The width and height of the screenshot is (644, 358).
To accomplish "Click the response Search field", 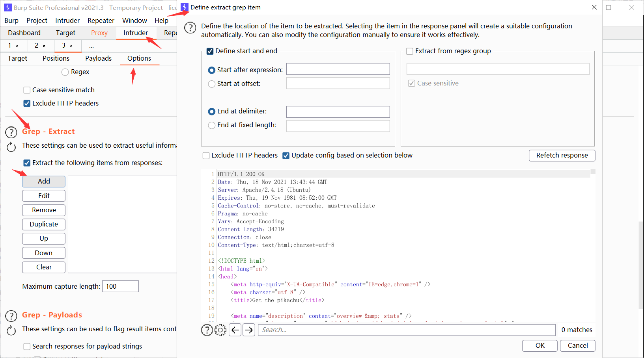I will coord(407,330).
